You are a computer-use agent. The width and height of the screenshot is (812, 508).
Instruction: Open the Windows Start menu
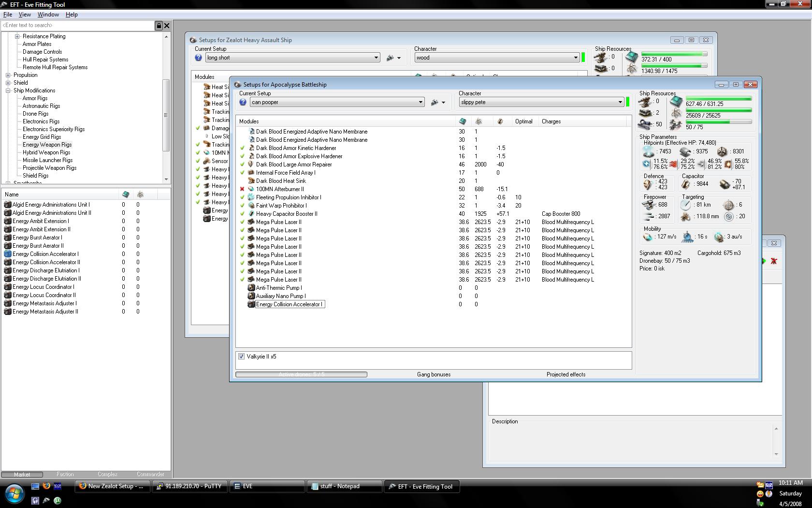[14, 493]
